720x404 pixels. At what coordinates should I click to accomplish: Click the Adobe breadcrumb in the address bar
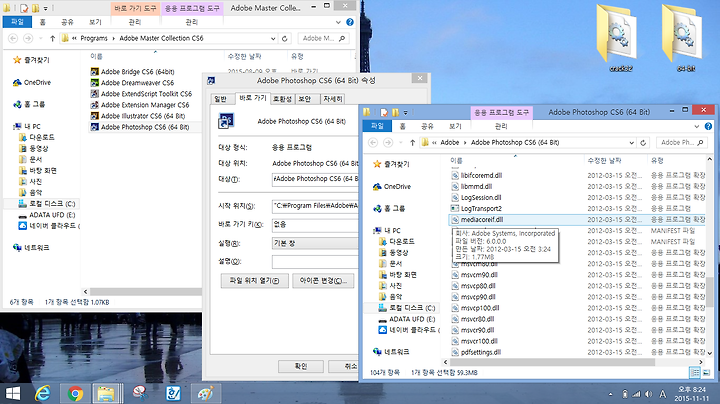click(450, 143)
